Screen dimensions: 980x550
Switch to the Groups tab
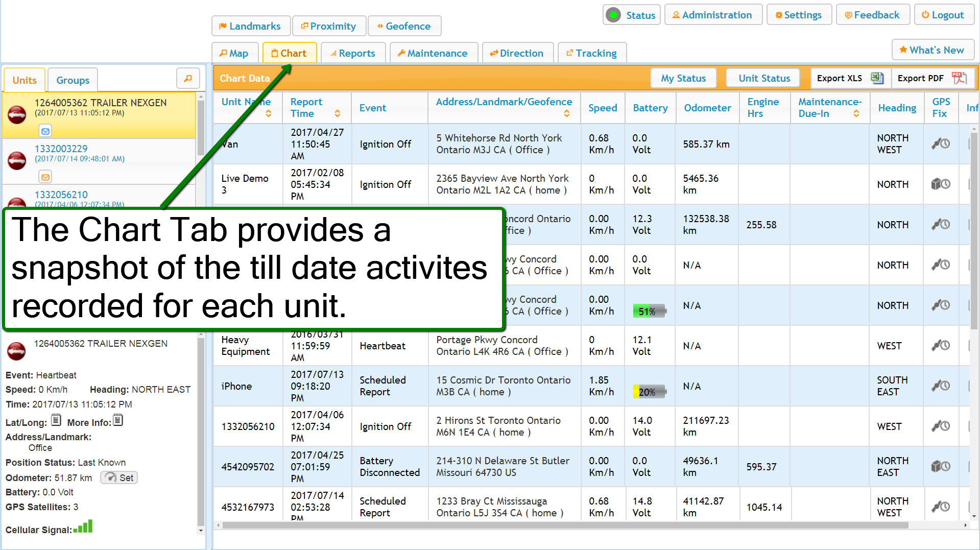[73, 80]
